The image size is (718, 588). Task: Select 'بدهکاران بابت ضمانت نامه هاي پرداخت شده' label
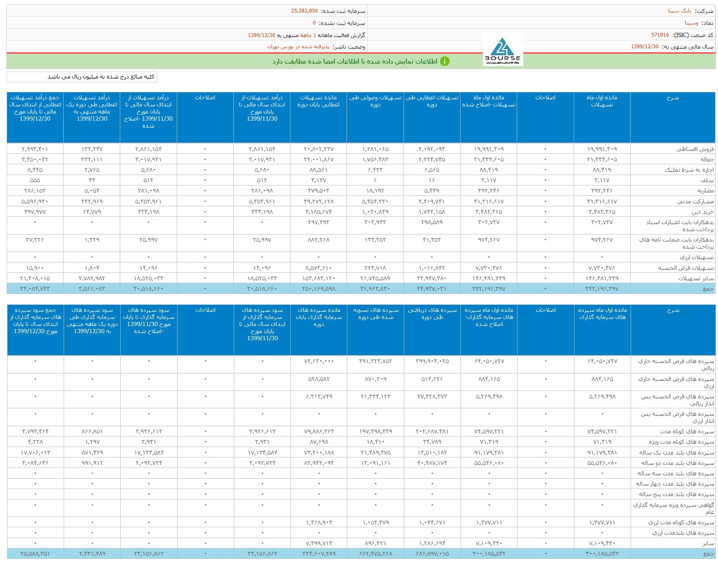[x=676, y=243]
